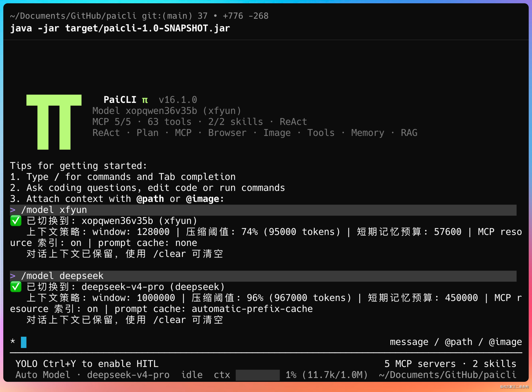Click the 'window: 1000000' value
This screenshot has width=532, height=392.
tap(134, 298)
